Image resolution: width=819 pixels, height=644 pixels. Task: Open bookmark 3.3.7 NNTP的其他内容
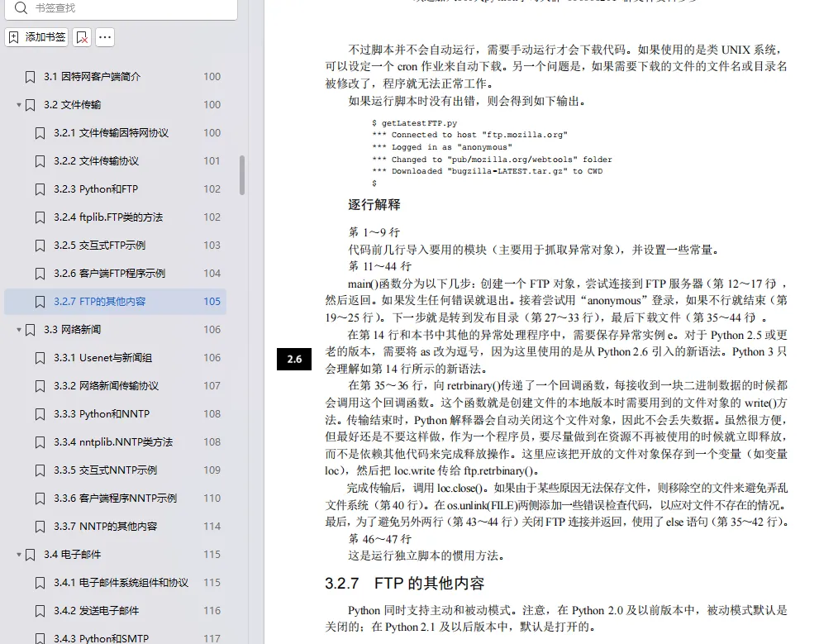pyautogui.click(x=105, y=527)
